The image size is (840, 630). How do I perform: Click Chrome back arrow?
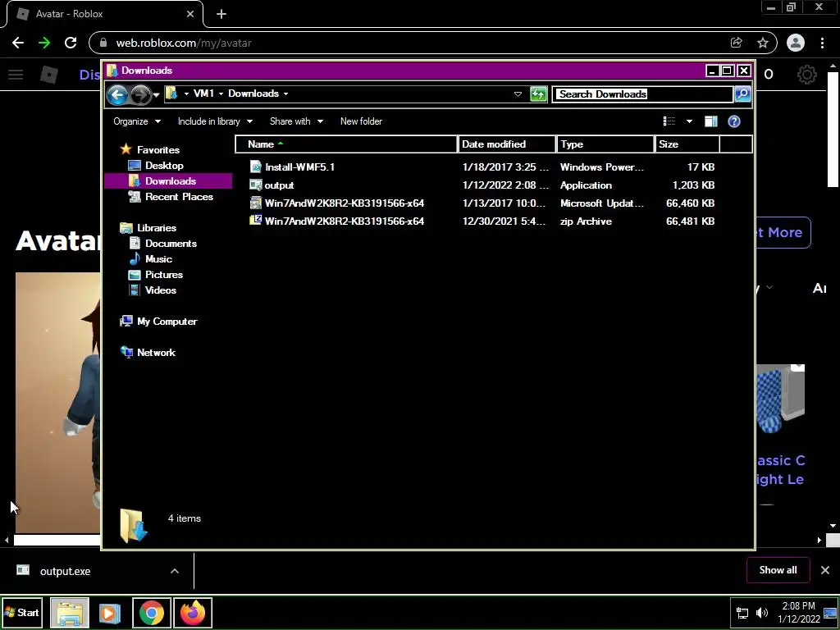point(18,43)
